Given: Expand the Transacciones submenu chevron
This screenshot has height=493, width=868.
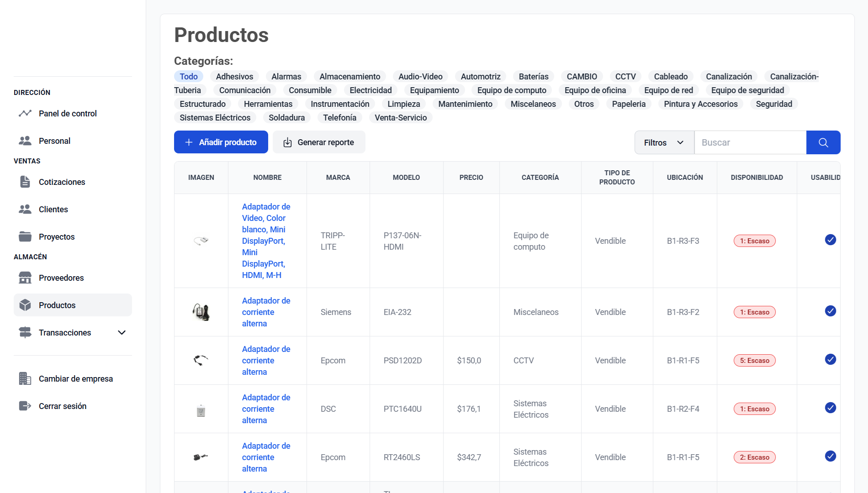Looking at the screenshot, I should (122, 332).
